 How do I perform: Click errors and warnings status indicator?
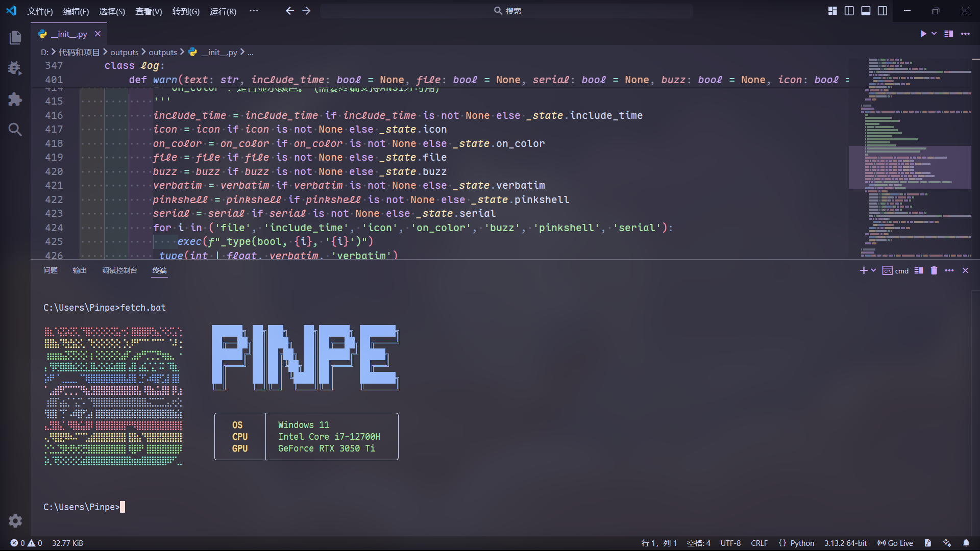[x=27, y=543]
